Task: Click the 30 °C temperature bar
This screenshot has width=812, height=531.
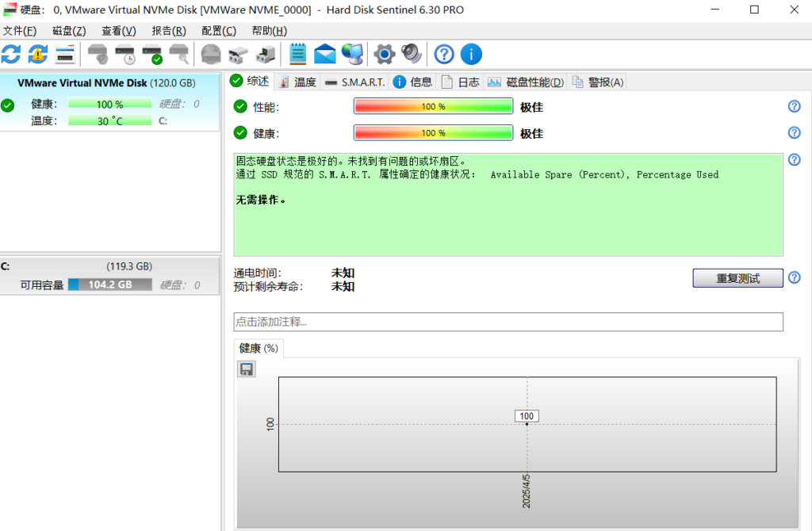Action: pyautogui.click(x=109, y=120)
